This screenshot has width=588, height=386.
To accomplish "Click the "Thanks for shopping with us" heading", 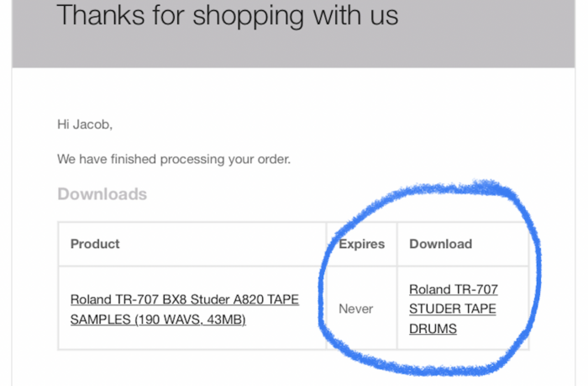I will coord(228,14).
